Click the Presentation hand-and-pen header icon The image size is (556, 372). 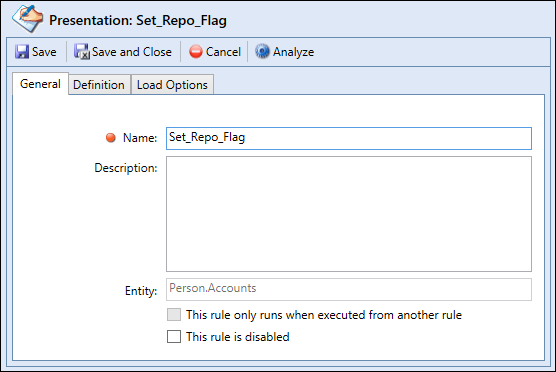[27, 18]
